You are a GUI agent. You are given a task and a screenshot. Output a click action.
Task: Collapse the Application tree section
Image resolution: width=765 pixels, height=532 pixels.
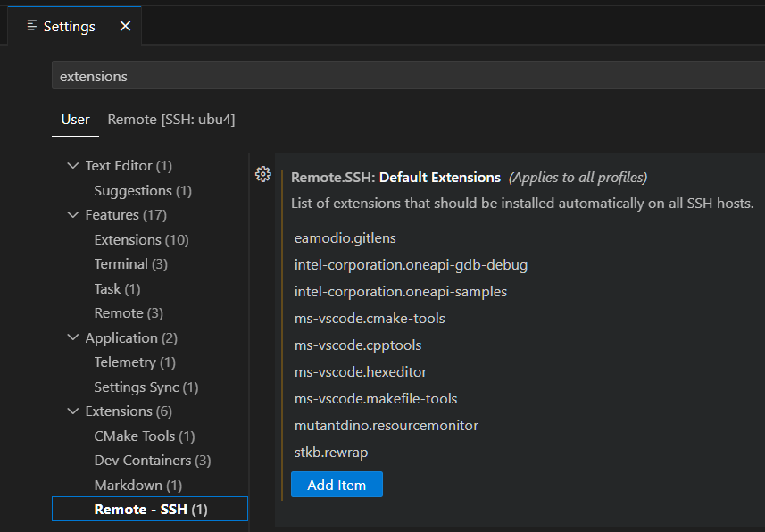pos(73,337)
